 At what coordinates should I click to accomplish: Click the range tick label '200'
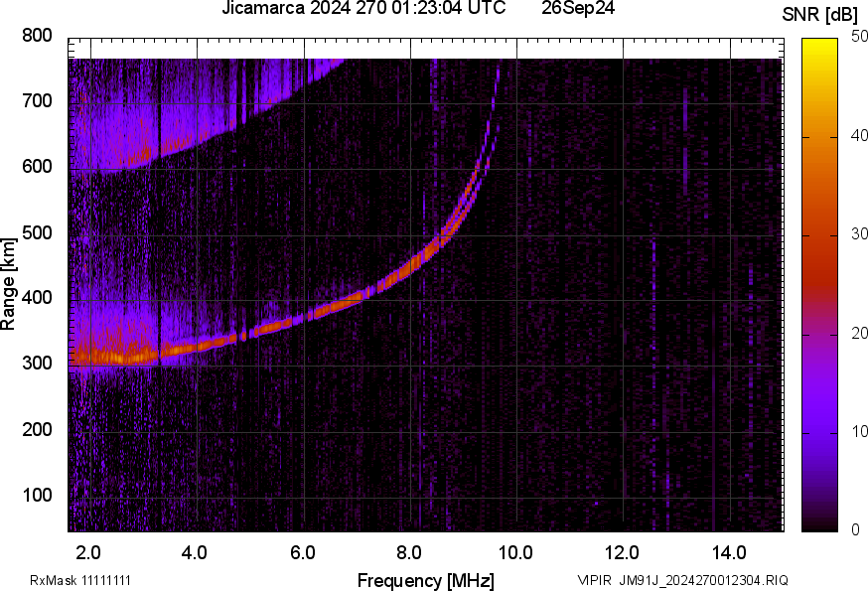coord(37,429)
